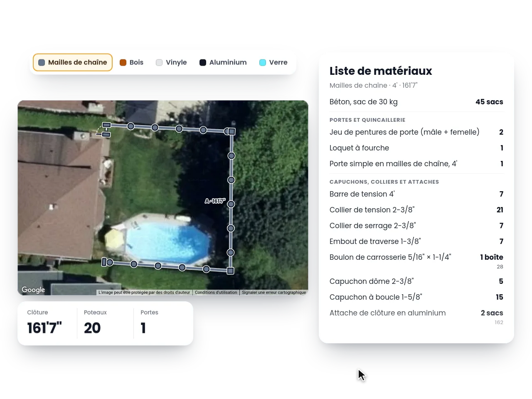
Task: Click the black Aluminium color swatch
Action: click(203, 62)
